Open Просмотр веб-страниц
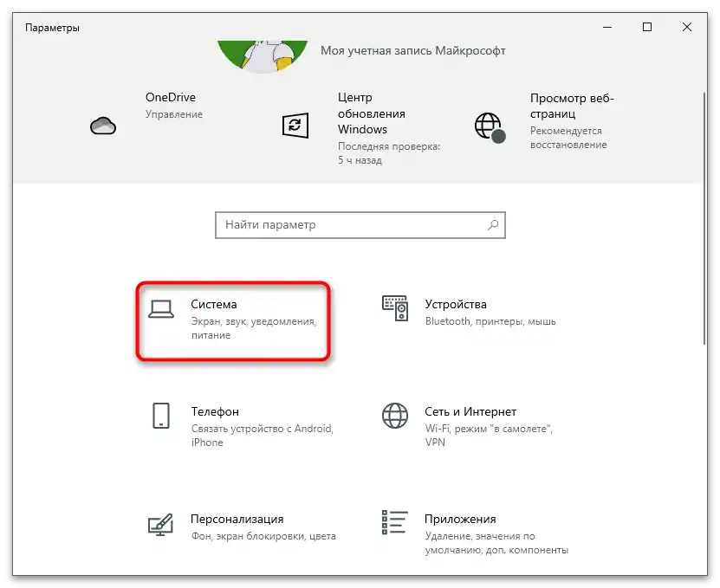720x588 pixels. (x=572, y=106)
